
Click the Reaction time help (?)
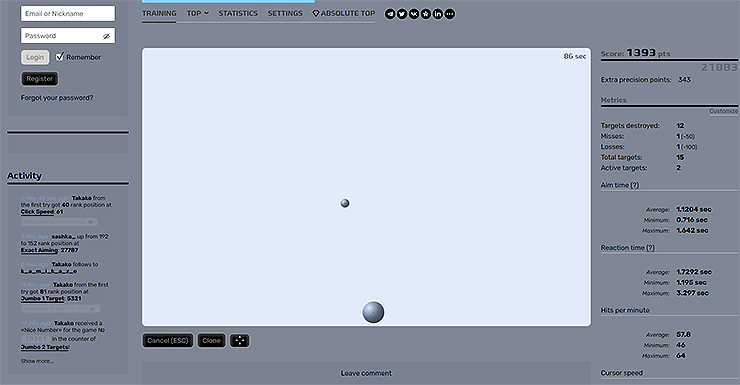tap(650, 248)
